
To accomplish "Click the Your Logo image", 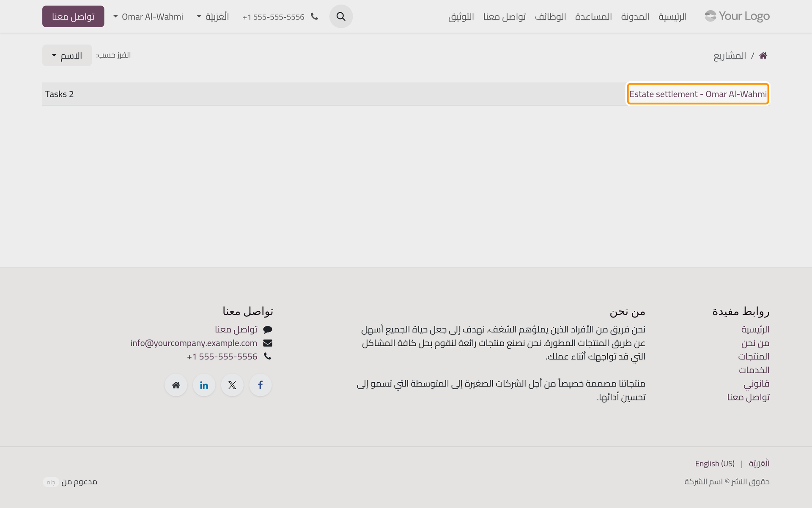I will 737,16.
